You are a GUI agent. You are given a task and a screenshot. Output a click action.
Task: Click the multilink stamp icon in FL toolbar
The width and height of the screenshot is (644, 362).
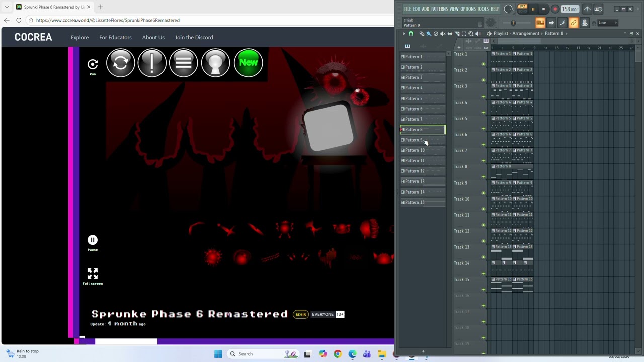585,23
